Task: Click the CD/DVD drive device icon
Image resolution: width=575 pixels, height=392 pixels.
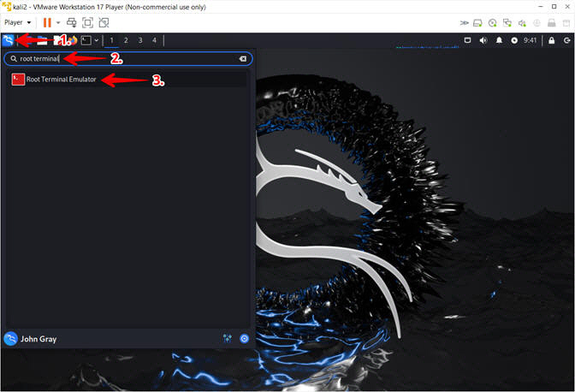Action: coord(493,23)
